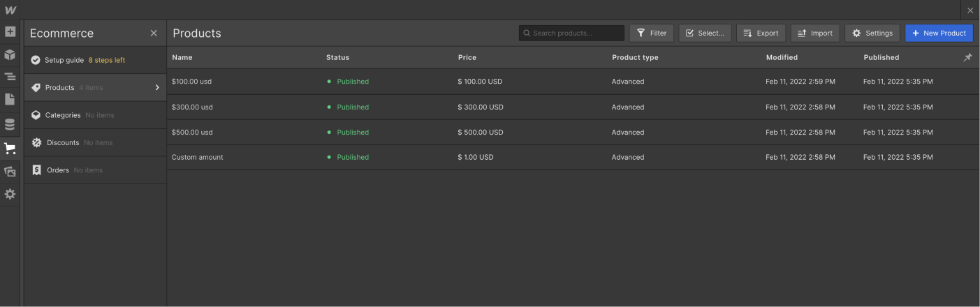Viewport: 980px width, 307px height.
Task: Sort by the Name column header
Action: pyautogui.click(x=182, y=57)
